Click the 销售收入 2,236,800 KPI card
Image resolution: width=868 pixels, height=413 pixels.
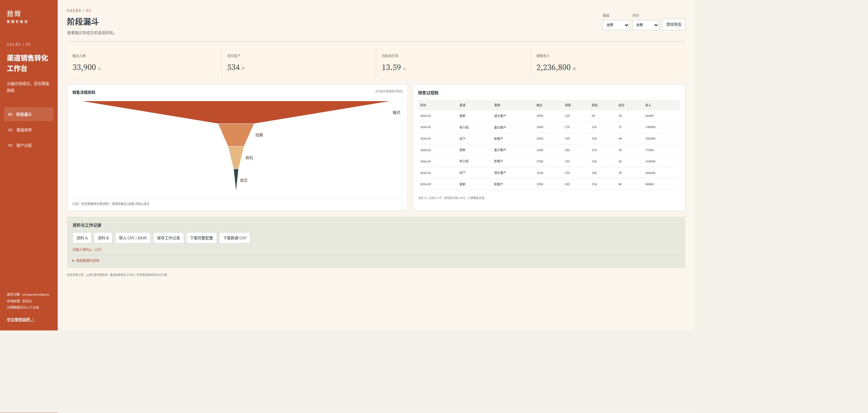pyautogui.click(x=608, y=63)
